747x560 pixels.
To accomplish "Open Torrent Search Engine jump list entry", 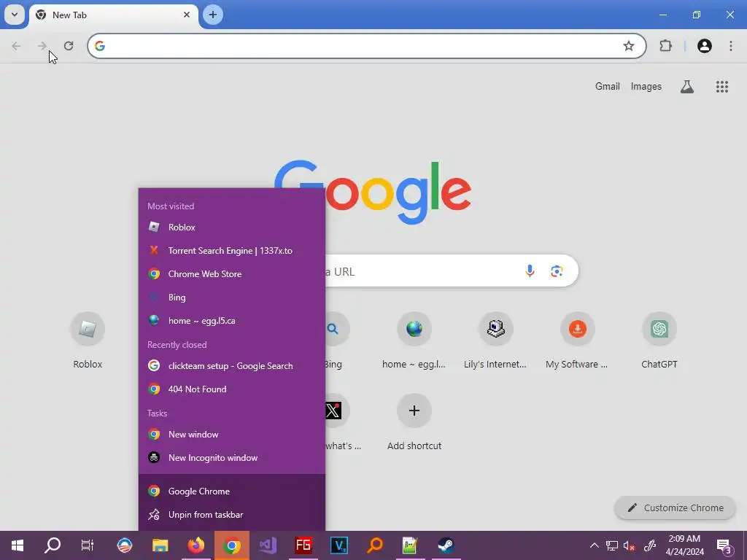I will 232,251.
